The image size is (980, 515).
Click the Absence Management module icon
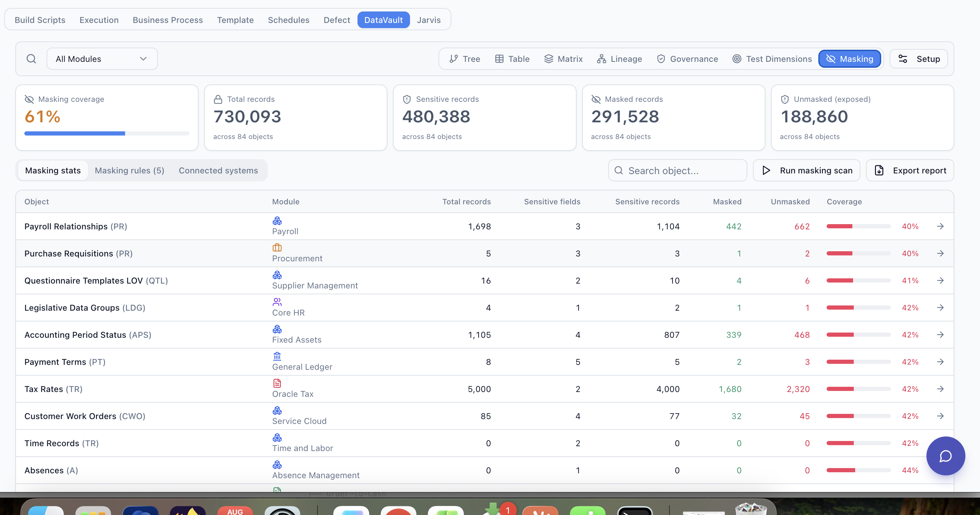(x=277, y=465)
